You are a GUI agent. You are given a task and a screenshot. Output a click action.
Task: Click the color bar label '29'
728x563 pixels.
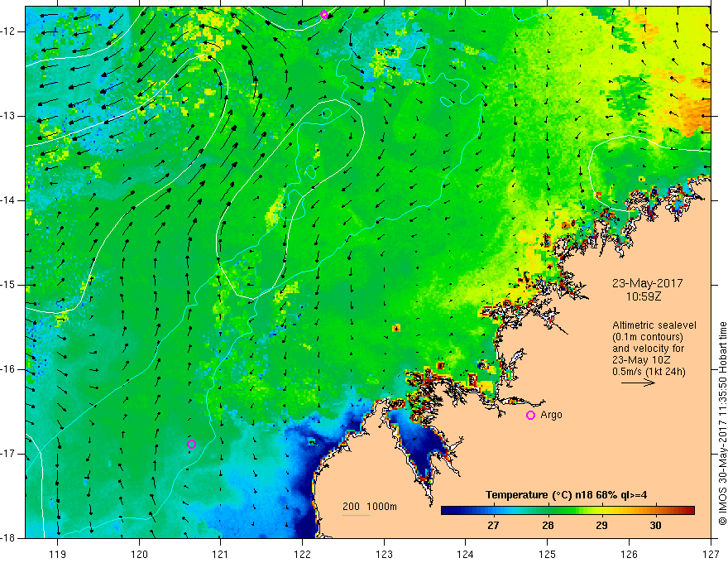(x=601, y=526)
